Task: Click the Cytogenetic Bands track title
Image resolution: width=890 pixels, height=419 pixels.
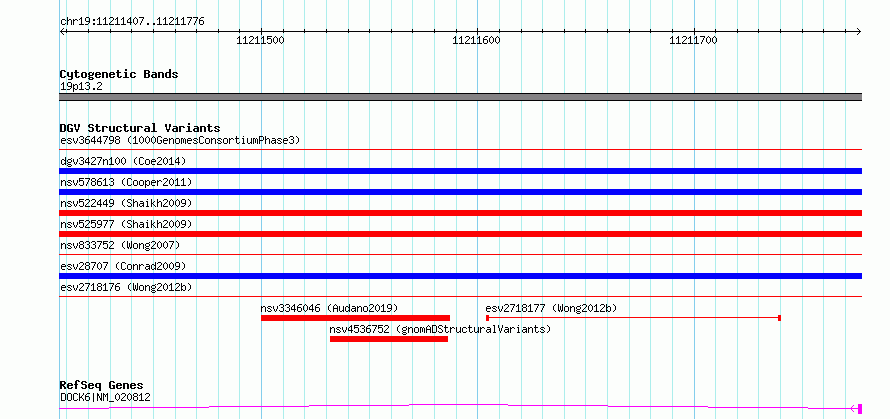Action: [x=119, y=74]
